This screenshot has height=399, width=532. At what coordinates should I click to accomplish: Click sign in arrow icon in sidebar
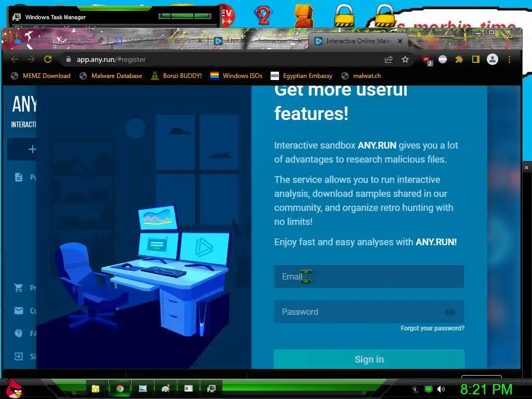click(x=19, y=356)
